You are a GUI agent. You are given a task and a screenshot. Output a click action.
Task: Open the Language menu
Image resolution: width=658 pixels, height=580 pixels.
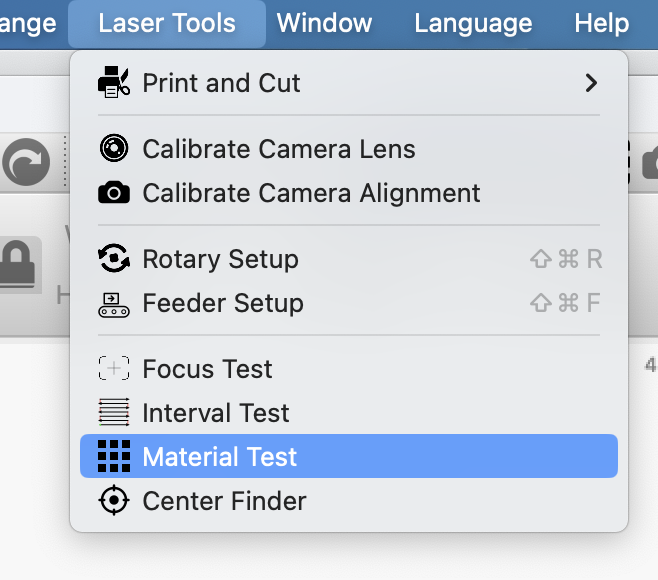click(473, 23)
